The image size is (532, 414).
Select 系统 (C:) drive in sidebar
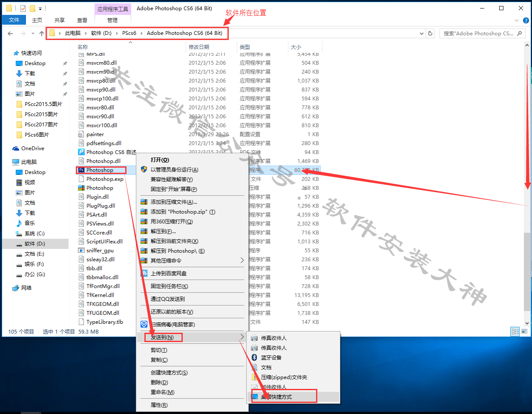pyautogui.click(x=35, y=233)
